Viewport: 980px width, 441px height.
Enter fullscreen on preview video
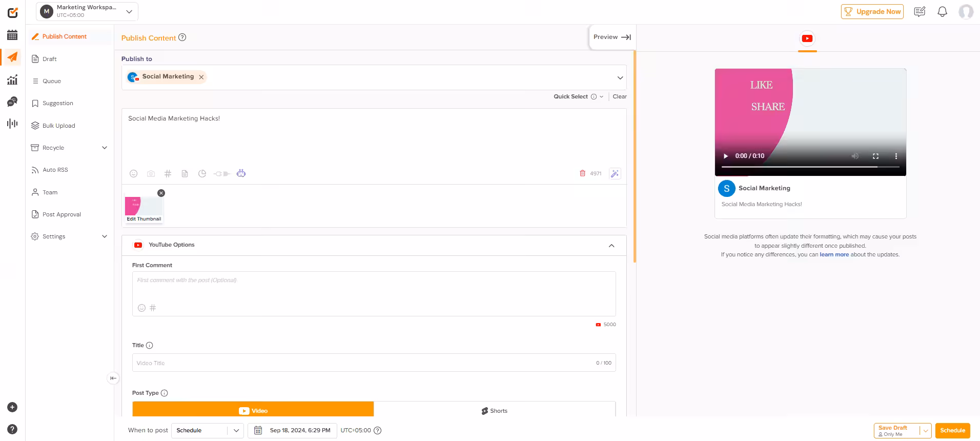point(875,156)
